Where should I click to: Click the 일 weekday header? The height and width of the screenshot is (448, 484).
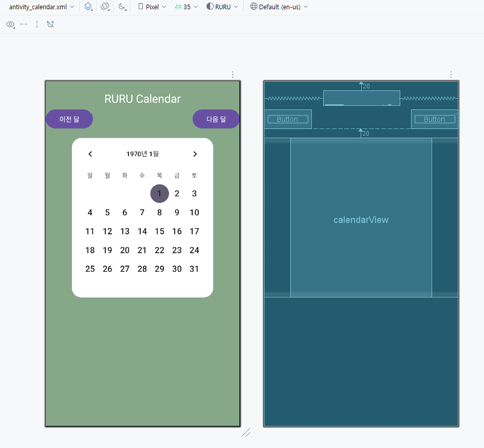coord(90,175)
